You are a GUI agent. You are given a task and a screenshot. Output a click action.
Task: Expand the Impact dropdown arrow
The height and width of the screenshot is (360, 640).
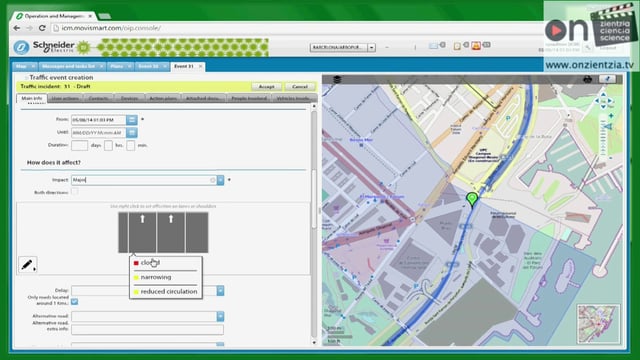(x=220, y=180)
